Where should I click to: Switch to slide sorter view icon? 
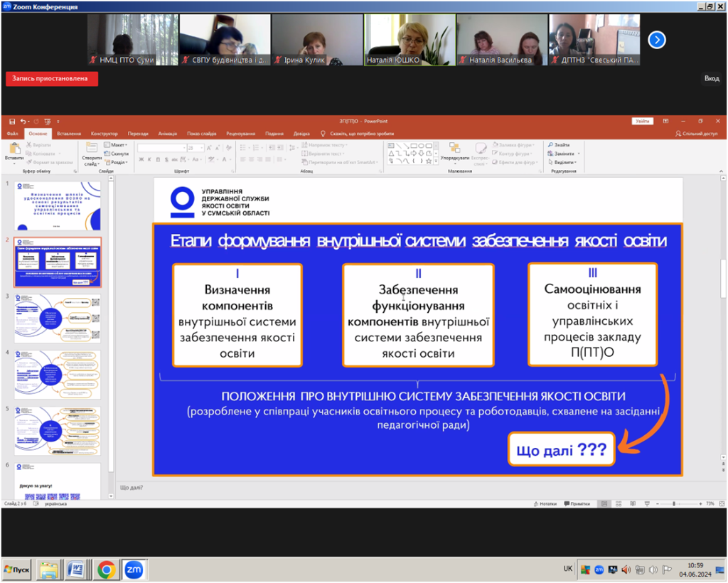pyautogui.click(x=619, y=503)
